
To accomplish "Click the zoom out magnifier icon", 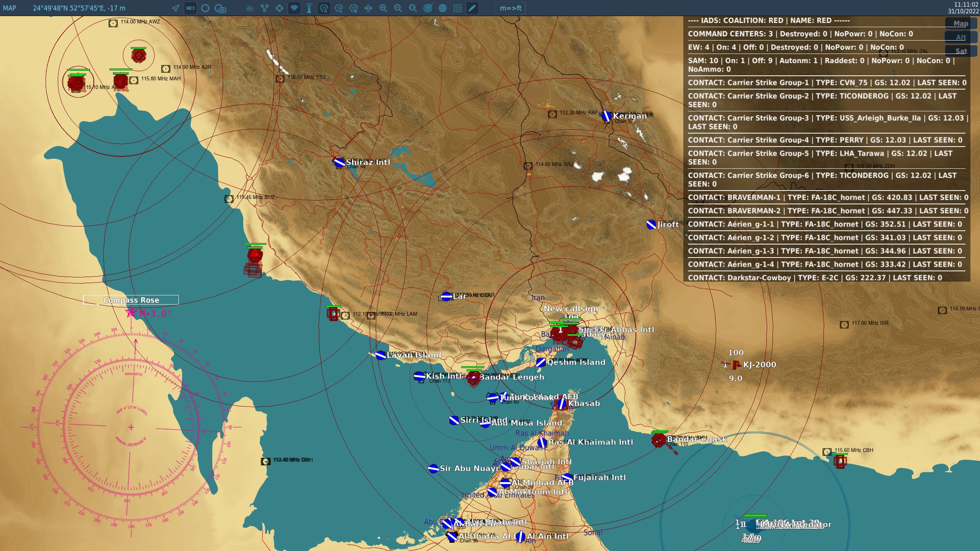I will pyautogui.click(x=398, y=8).
